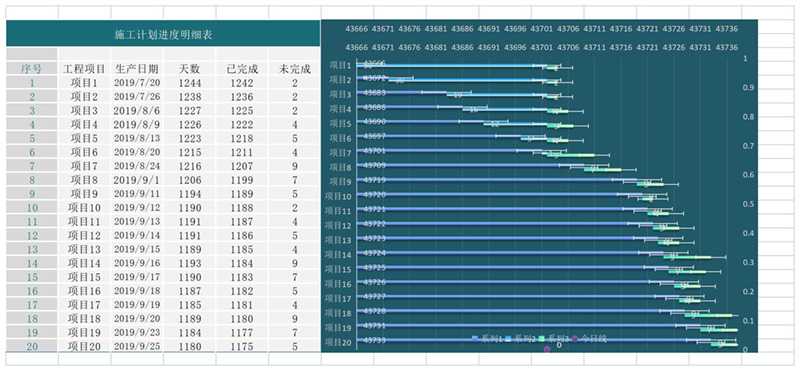Select the 今日线 legend entry
This screenshot has height=371, width=800.
(x=590, y=338)
